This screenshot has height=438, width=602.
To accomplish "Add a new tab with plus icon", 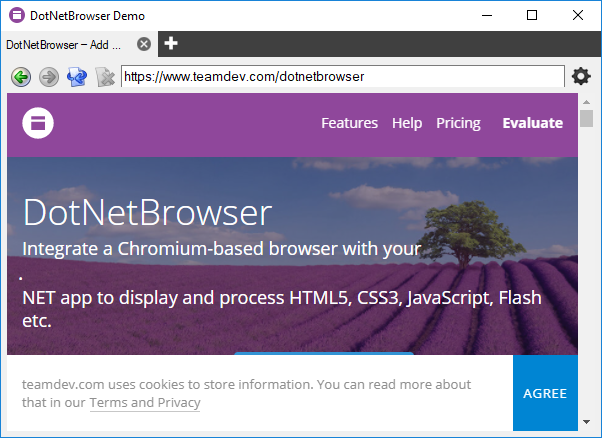I will (171, 43).
